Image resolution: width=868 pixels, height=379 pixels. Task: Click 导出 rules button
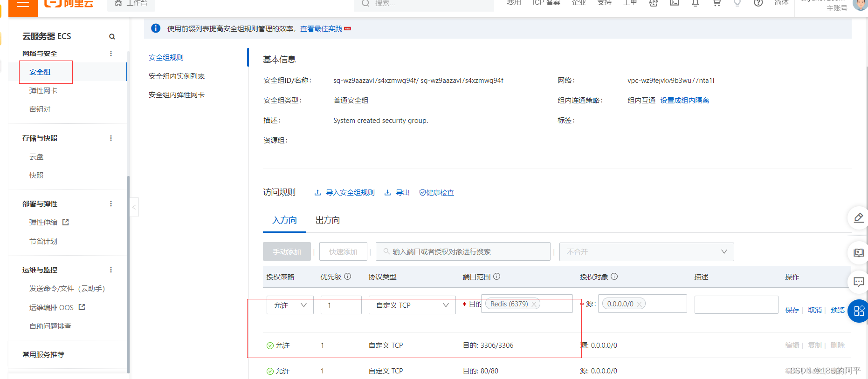[397, 193]
